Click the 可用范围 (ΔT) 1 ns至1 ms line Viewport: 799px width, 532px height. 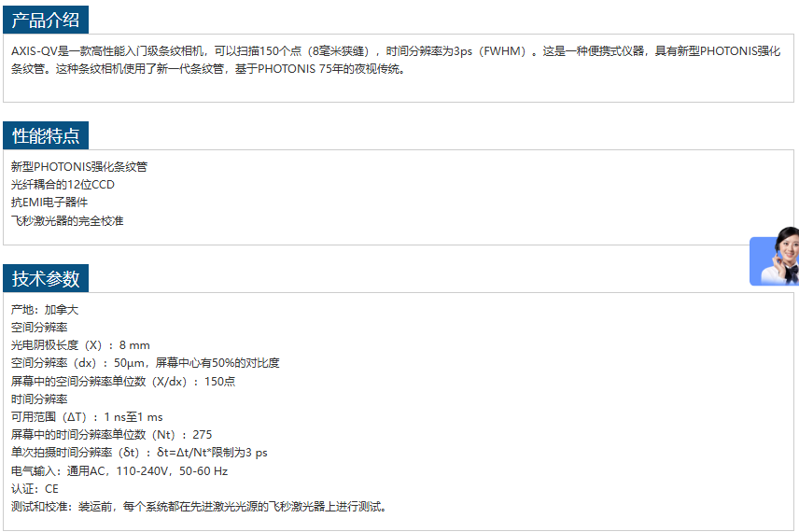click(x=87, y=417)
